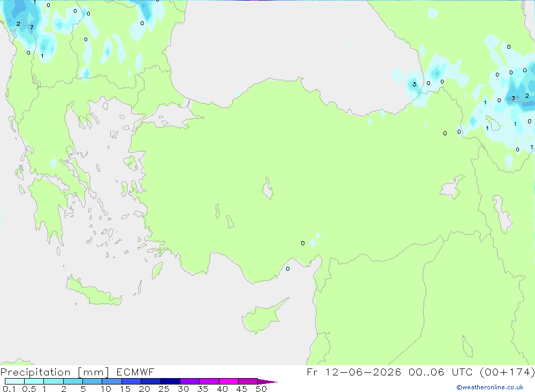Click the legend label '0.1'
This screenshot has height=392, width=535.
point(9,389)
